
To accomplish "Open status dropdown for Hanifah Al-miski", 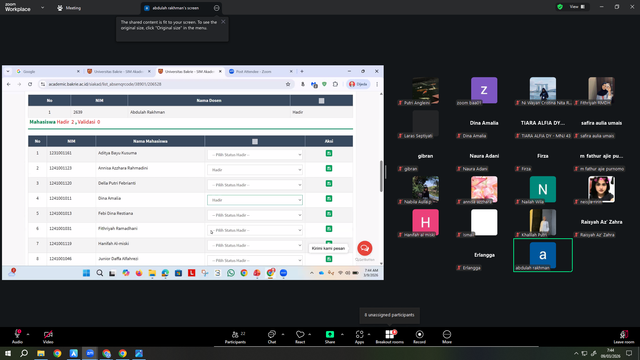I will (x=255, y=245).
